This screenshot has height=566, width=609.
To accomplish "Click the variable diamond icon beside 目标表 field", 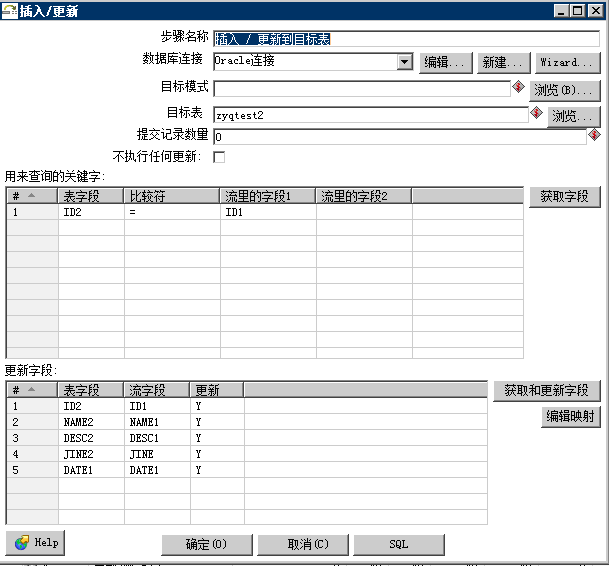I will 536,113.
